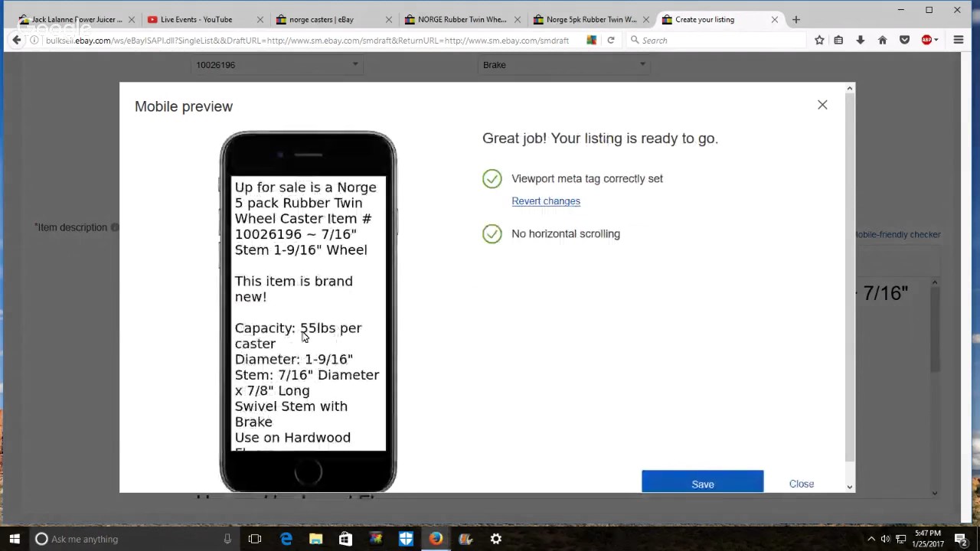Open Settings gear on the taskbar

click(496, 539)
